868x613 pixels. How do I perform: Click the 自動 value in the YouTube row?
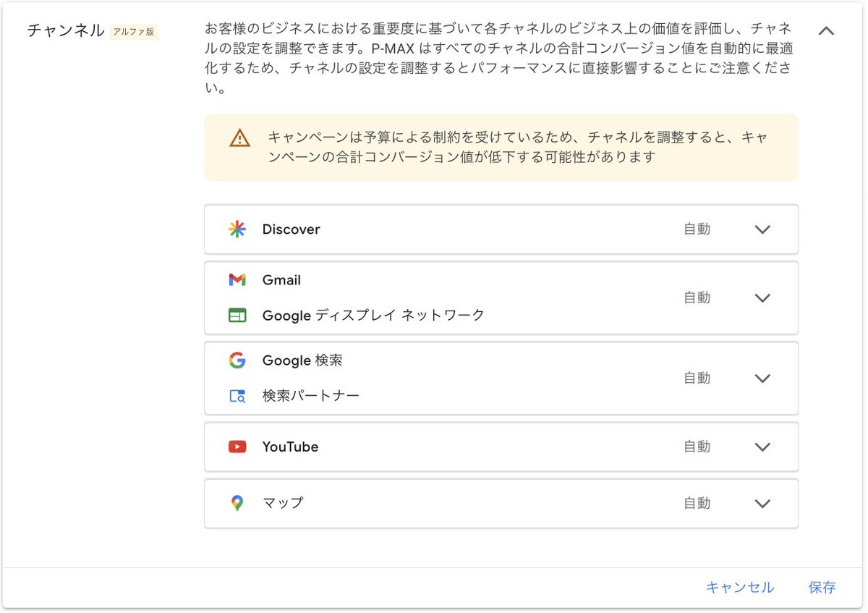[697, 447]
